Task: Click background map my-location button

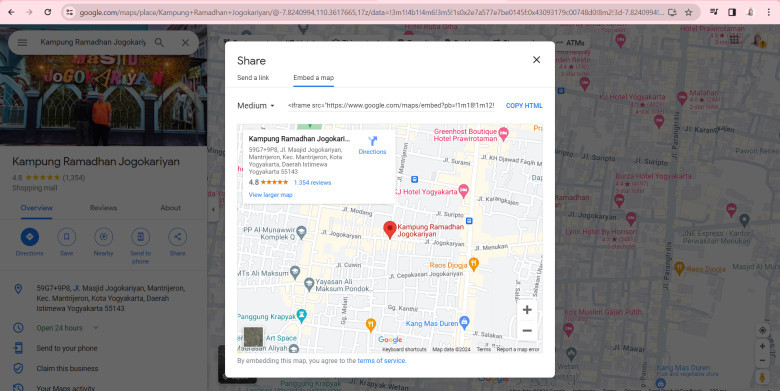Action: [x=762, y=330]
